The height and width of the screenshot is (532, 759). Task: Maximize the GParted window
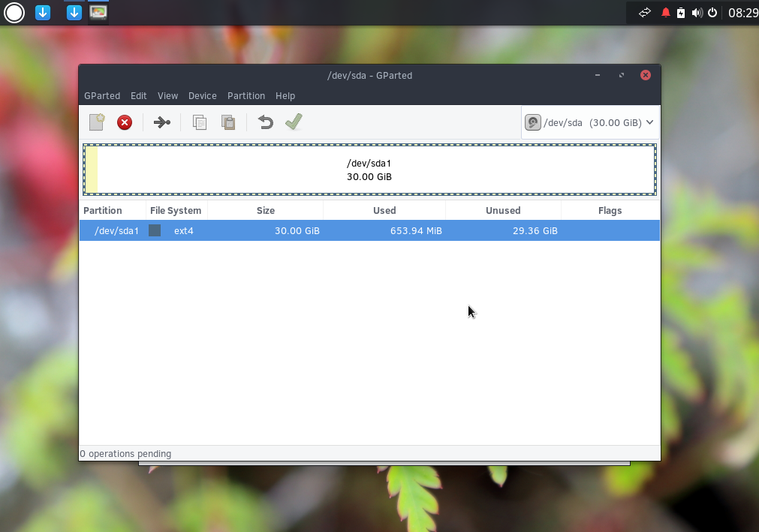coord(622,75)
